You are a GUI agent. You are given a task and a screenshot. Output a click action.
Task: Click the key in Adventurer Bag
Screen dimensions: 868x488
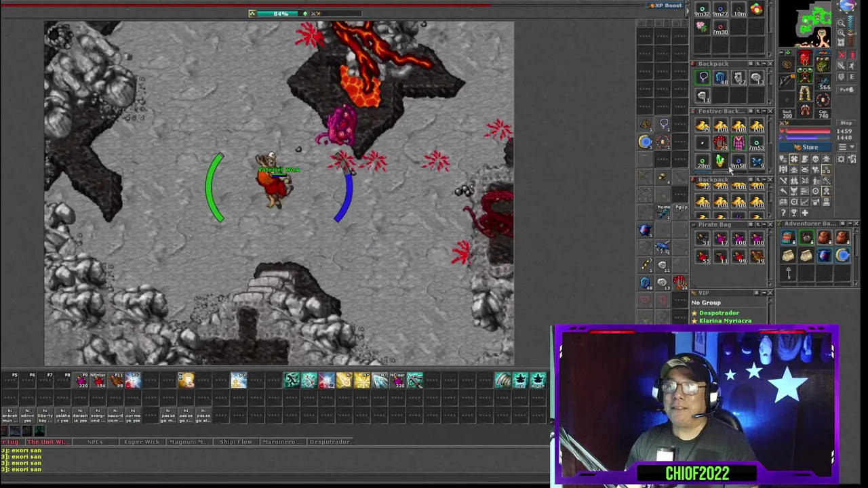(x=788, y=273)
